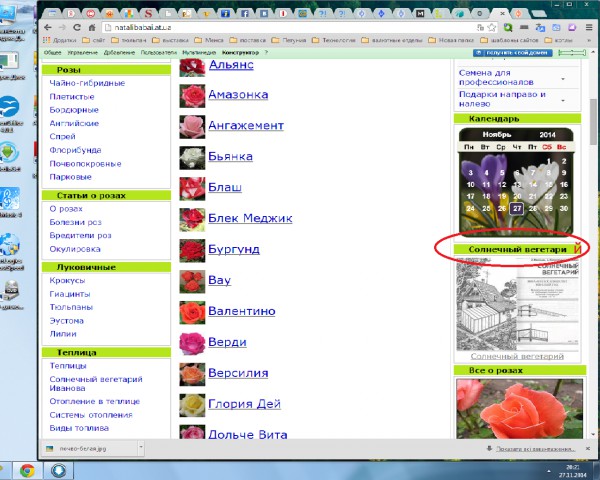
Task: Click the Верди rose thumbnail
Action: [x=192, y=344]
